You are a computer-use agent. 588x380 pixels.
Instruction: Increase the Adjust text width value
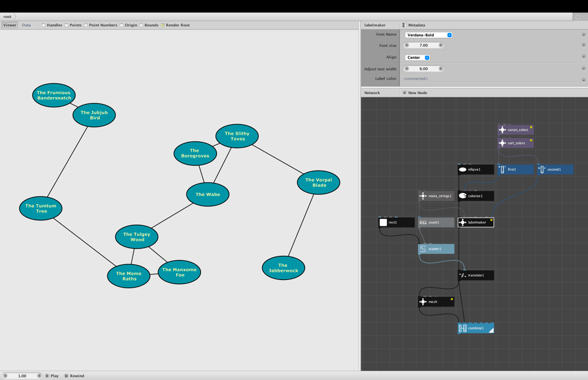tap(440, 69)
